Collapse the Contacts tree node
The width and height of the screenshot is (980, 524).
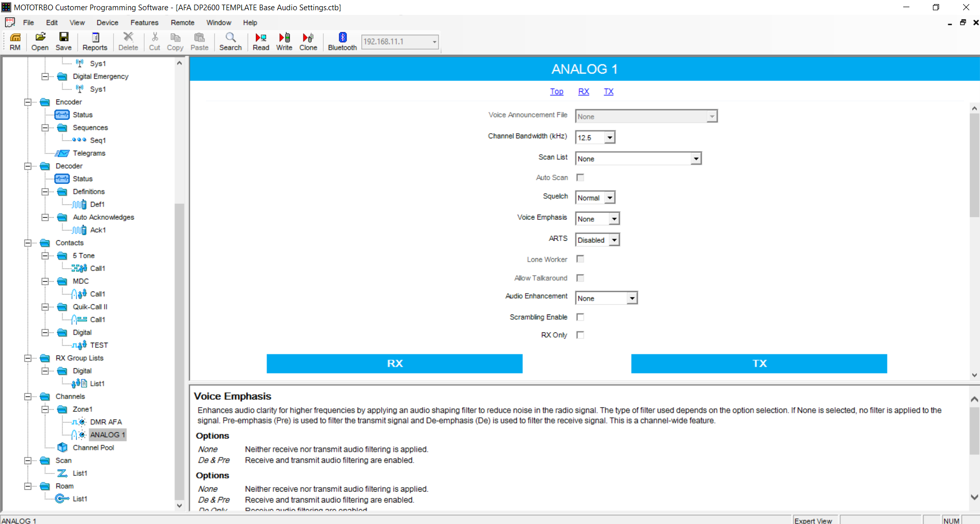[28, 243]
